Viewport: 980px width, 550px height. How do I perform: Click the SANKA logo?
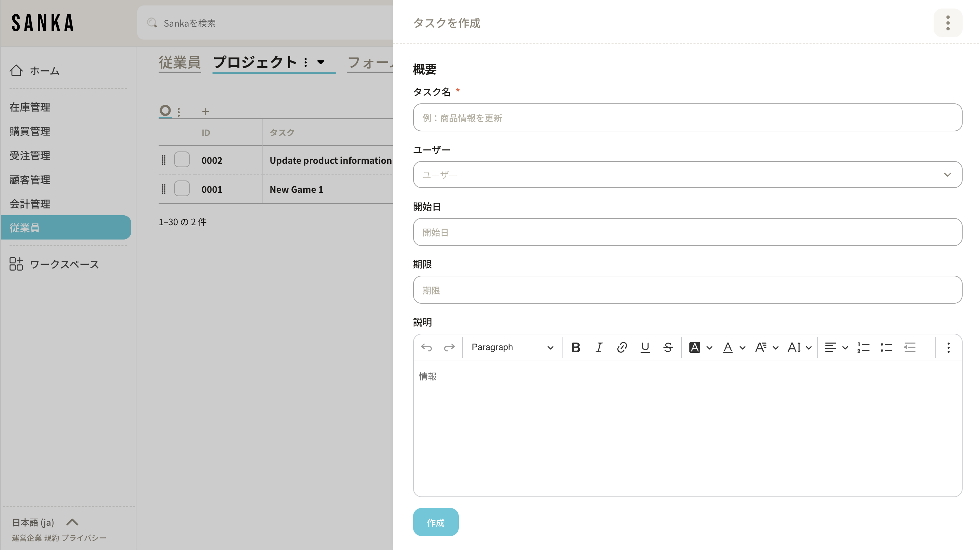click(x=43, y=23)
